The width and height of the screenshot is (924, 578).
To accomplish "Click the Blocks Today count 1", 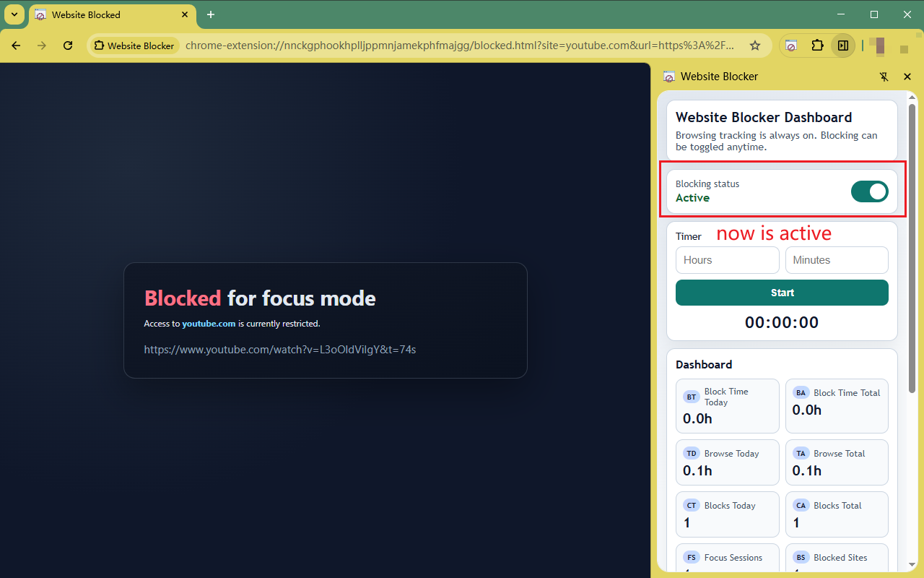I will [x=687, y=523].
